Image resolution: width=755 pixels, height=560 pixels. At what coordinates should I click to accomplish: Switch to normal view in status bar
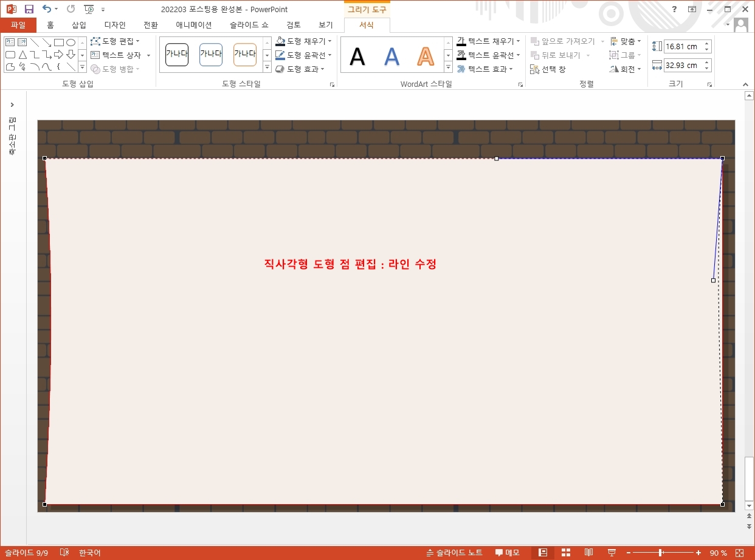tap(543, 553)
